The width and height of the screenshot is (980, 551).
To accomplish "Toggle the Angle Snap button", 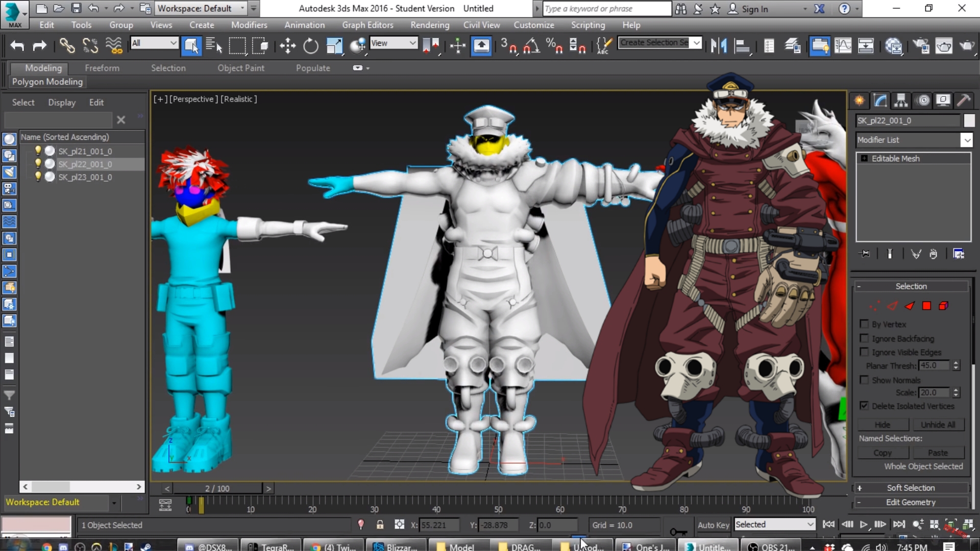I will (531, 46).
